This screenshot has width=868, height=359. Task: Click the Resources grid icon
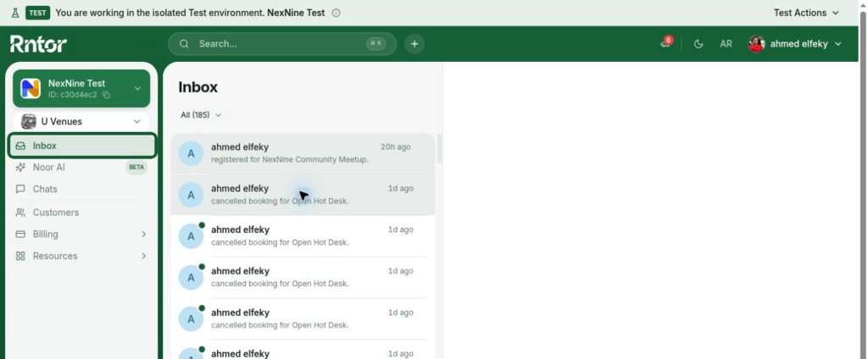[20, 256]
